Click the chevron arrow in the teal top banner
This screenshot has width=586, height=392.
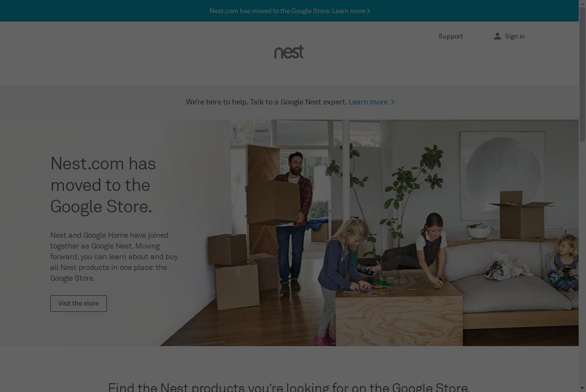click(368, 11)
